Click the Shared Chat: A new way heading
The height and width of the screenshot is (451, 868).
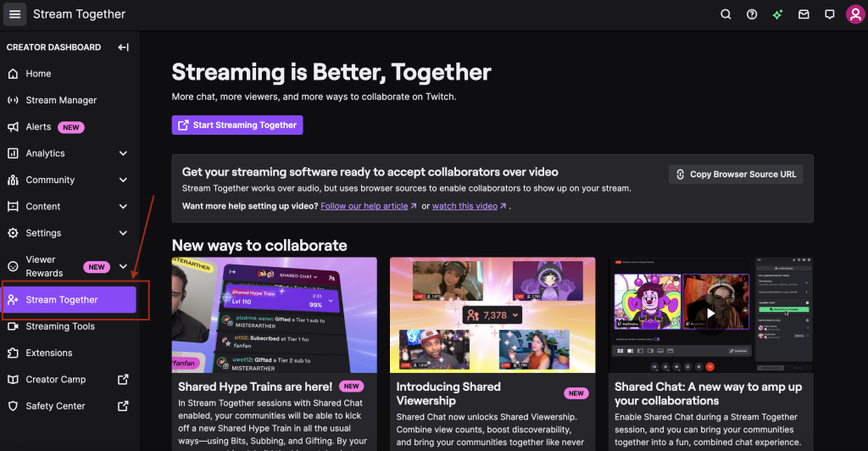(x=708, y=393)
